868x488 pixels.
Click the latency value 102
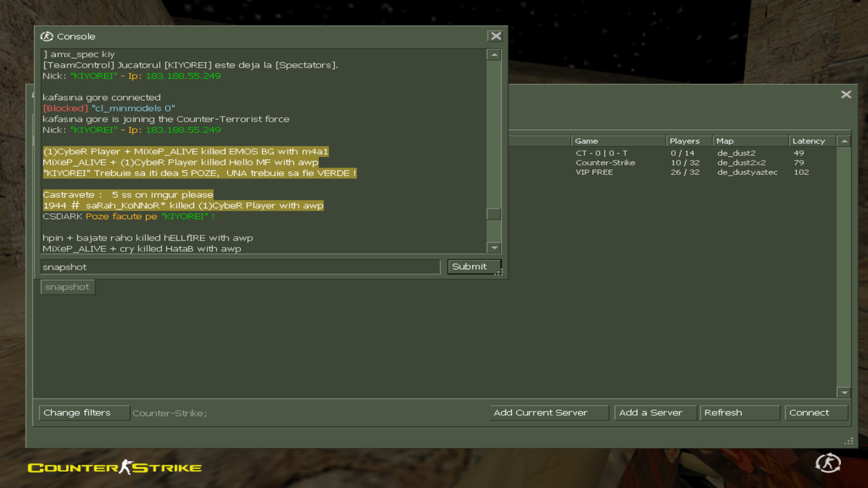(801, 172)
